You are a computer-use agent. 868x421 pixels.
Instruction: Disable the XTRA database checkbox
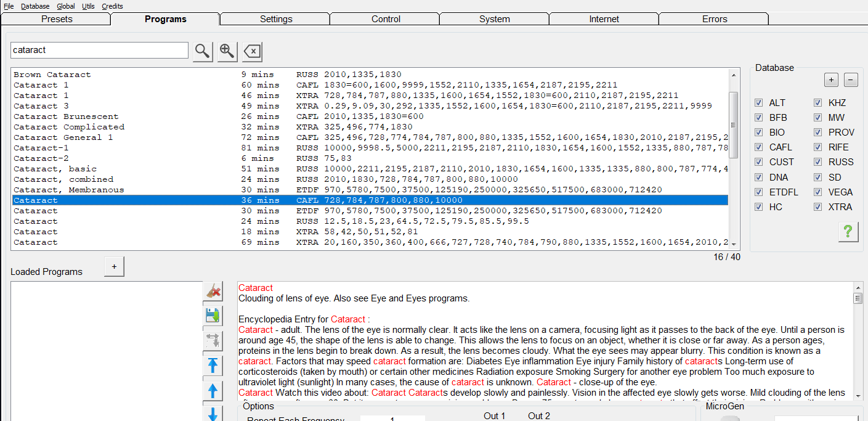818,207
